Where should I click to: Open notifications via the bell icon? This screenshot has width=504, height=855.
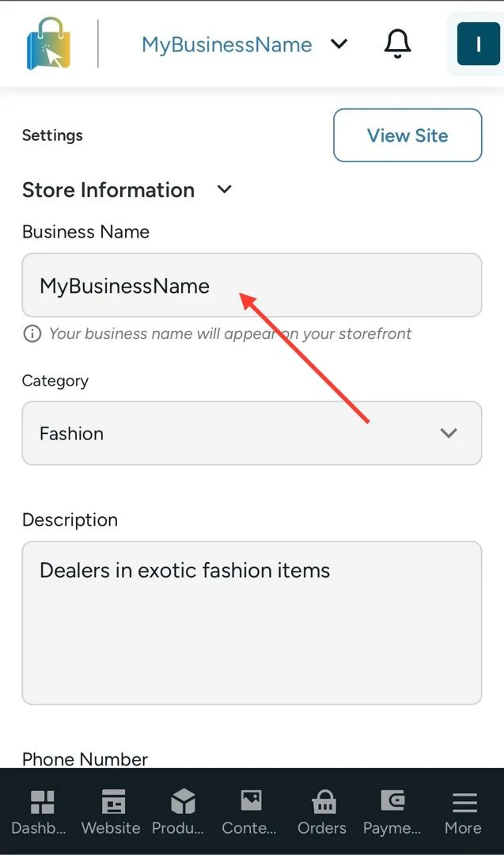click(397, 44)
